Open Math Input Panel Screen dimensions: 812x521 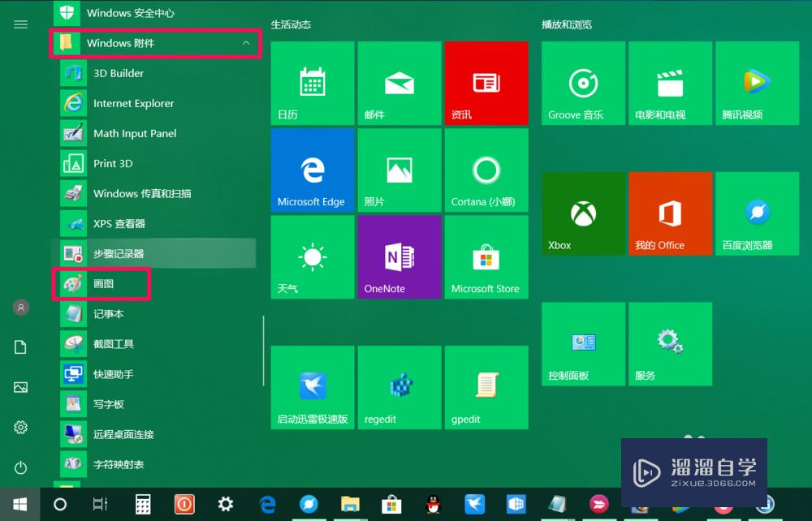(154, 133)
